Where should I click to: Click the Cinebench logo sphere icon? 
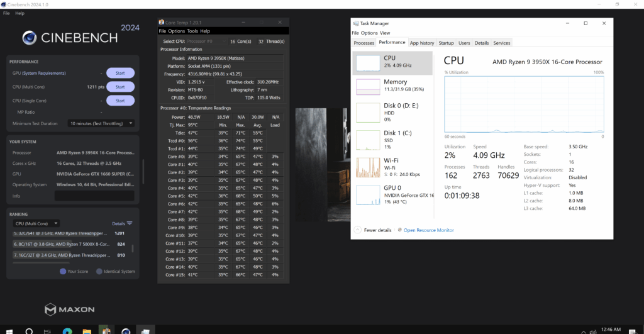(29, 38)
